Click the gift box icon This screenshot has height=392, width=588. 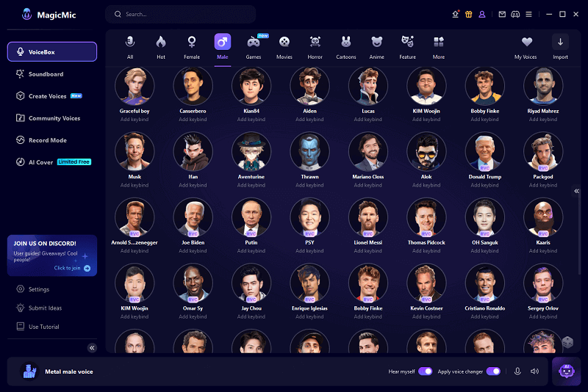pyautogui.click(x=469, y=14)
